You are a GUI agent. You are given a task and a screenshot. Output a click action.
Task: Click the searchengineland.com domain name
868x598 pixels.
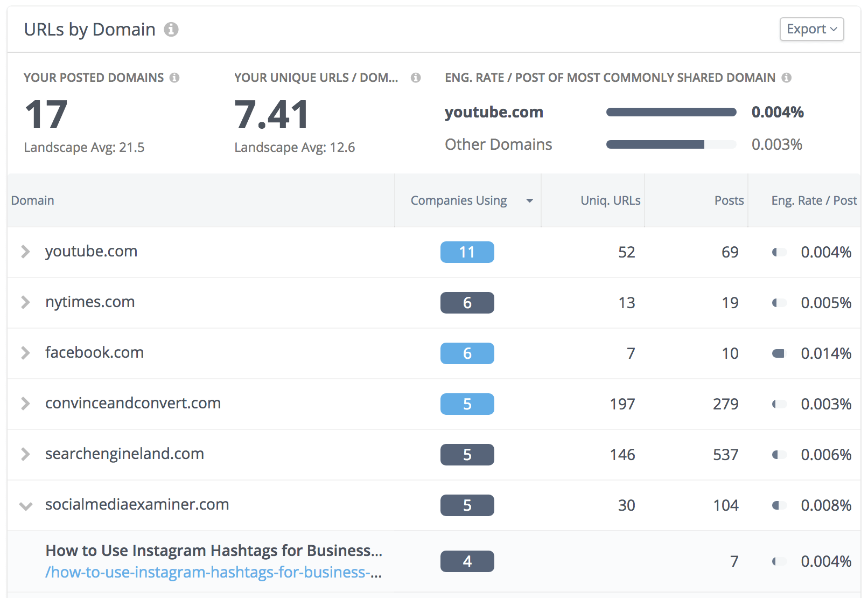124,454
